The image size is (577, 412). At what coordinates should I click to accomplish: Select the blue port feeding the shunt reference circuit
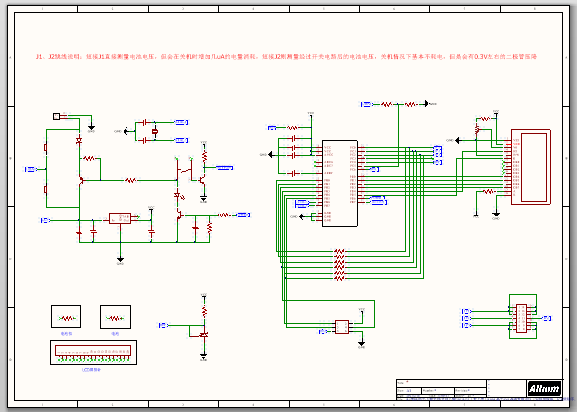coord(163,325)
